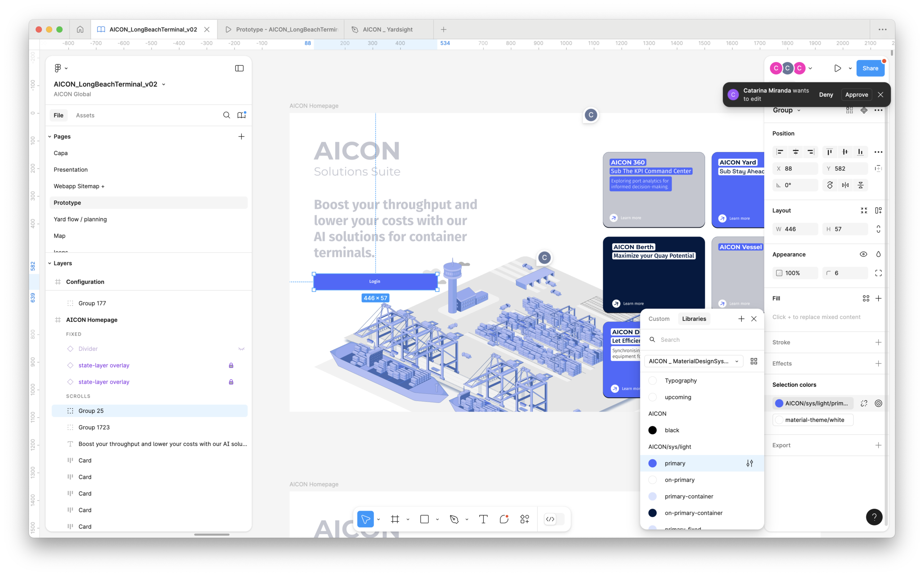Select the Frame tool
This screenshot has height=576, width=924.
395,519
